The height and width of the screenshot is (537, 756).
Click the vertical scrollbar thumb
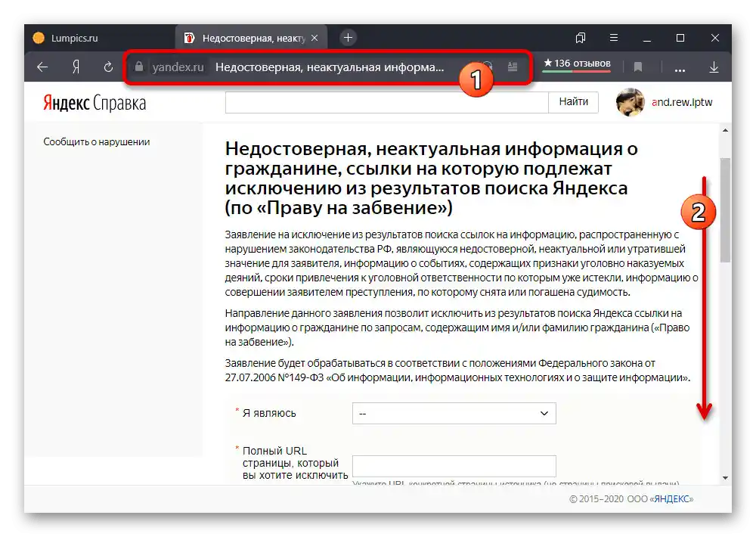click(725, 210)
